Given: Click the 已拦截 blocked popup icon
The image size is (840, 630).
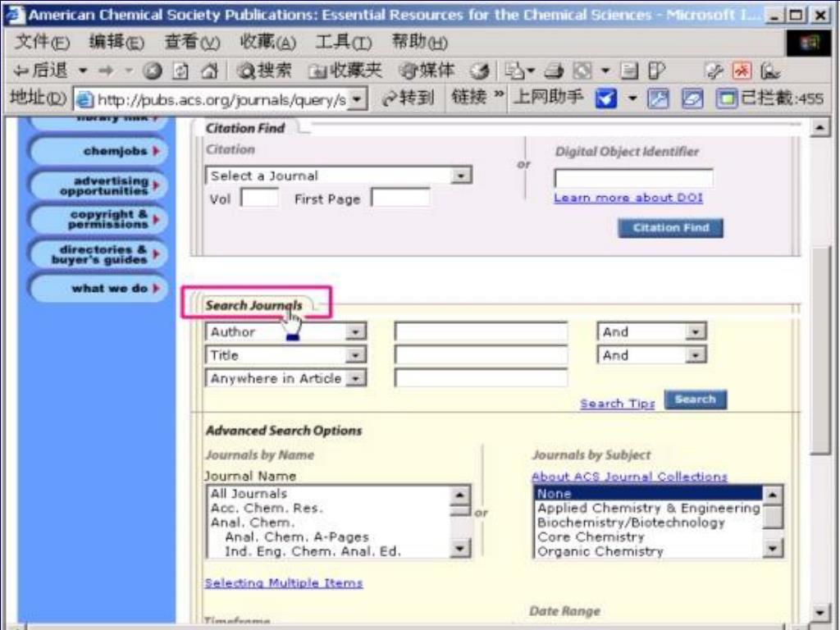Looking at the screenshot, I should coord(727,98).
